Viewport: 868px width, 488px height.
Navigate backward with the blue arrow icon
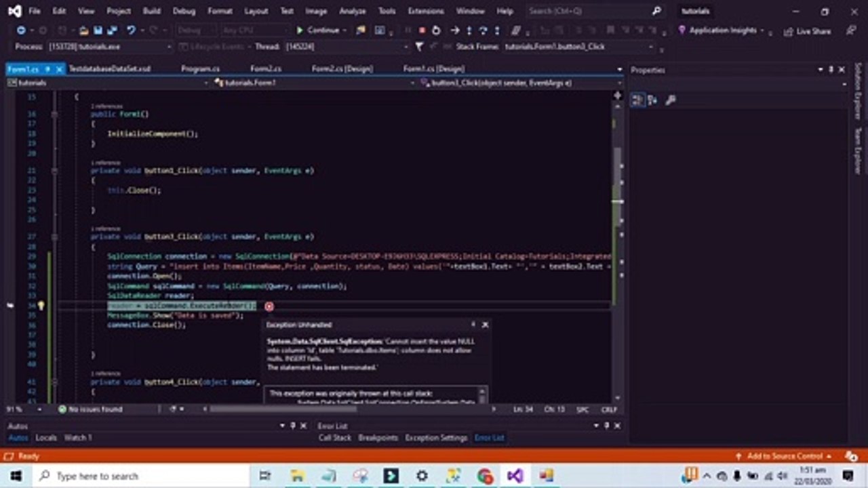[21, 30]
